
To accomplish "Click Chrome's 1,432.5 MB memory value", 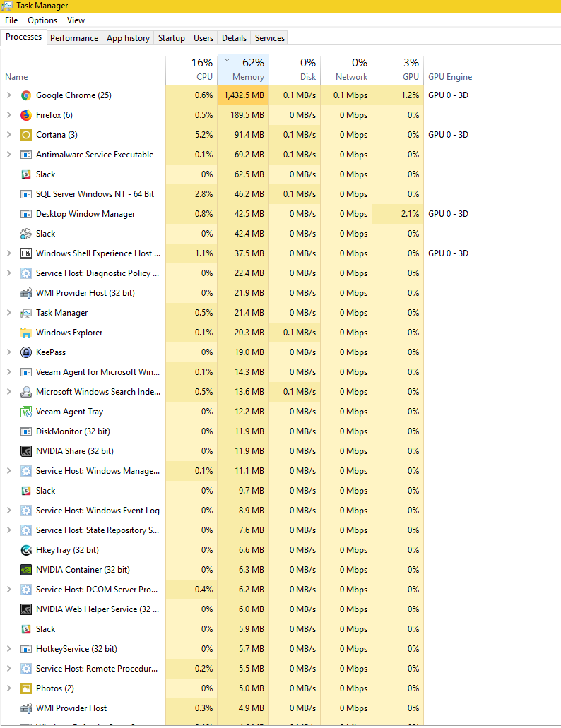I will [244, 95].
